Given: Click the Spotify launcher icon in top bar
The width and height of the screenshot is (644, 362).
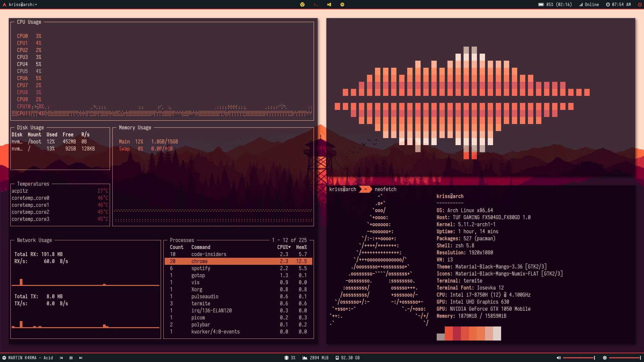Looking at the screenshot, I should (x=342, y=5).
